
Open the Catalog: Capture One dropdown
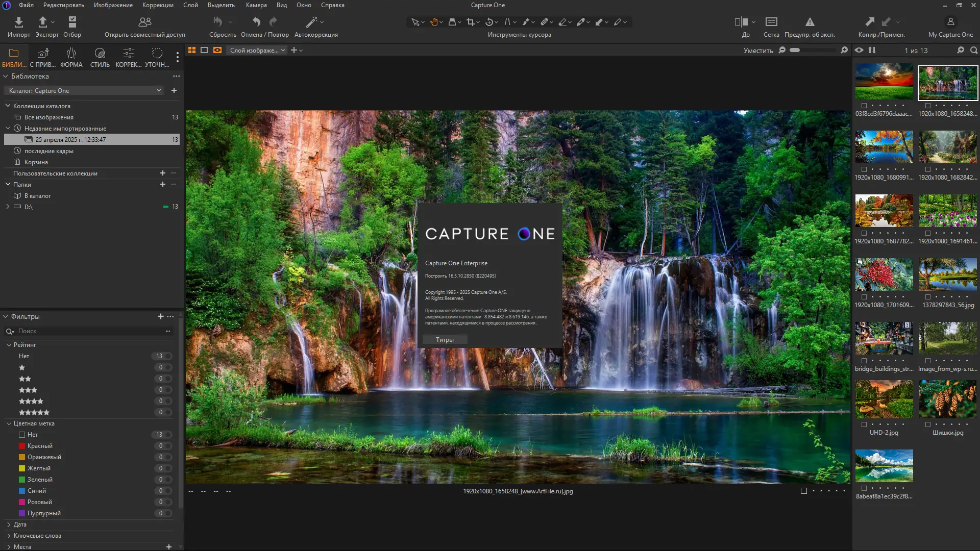click(85, 91)
